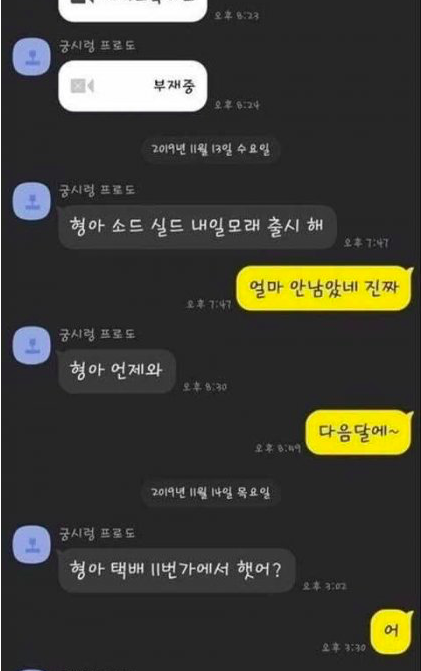Tap the 2019년 11월 14일 목요일 date divider

(210, 493)
